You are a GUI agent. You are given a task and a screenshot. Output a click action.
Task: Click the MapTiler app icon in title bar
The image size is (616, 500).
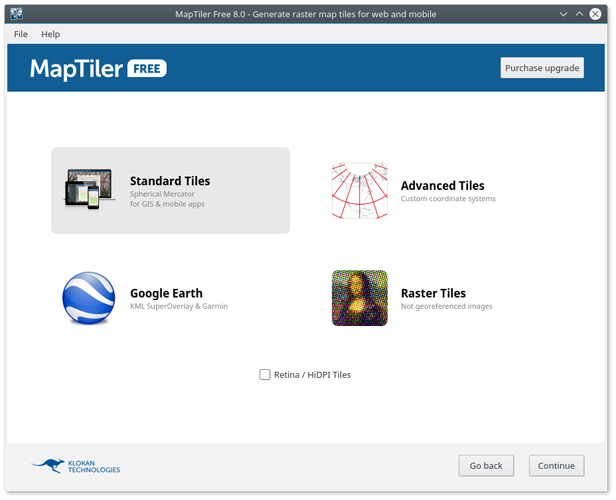tap(16, 14)
